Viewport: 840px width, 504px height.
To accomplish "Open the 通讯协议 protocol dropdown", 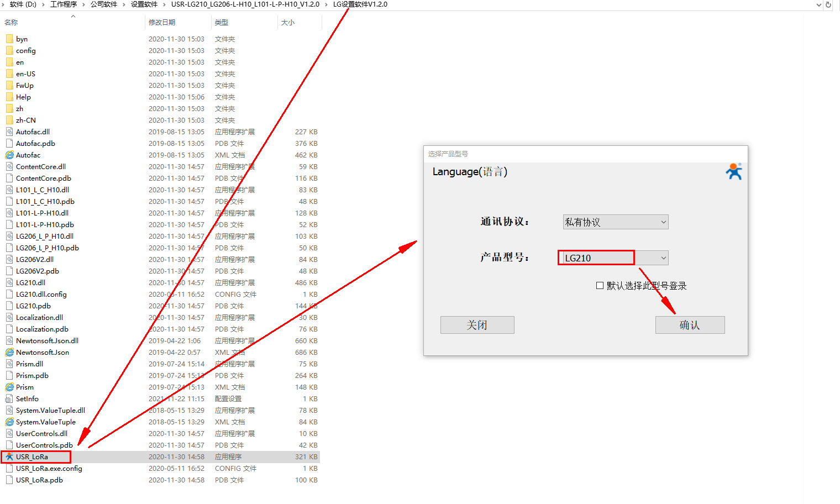I will (663, 222).
